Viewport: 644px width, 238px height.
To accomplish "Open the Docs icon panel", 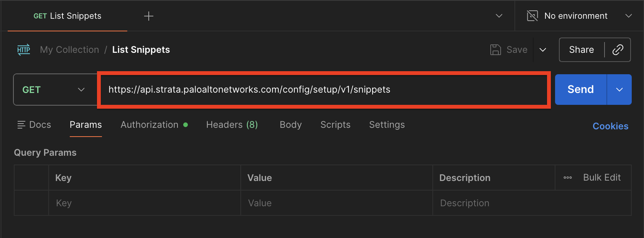I will [21, 125].
